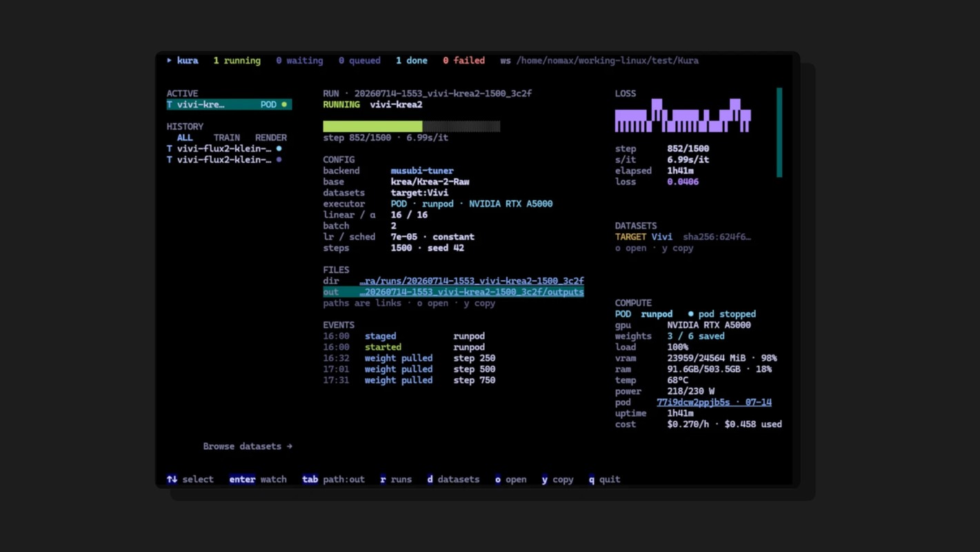Click the '3 / 6 saved' weights value
The image size is (980, 552).
point(696,336)
